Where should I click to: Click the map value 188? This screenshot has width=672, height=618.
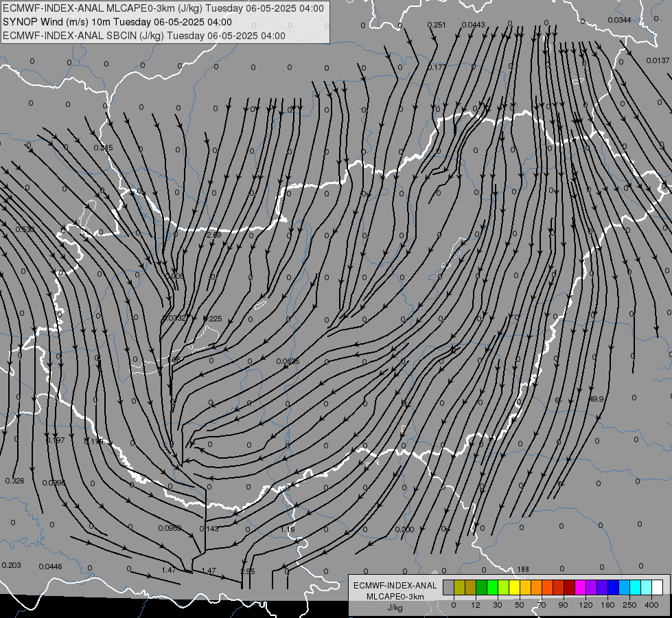[x=523, y=569]
